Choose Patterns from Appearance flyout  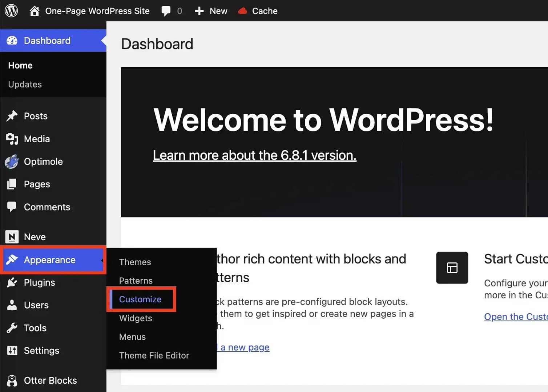[136, 281]
